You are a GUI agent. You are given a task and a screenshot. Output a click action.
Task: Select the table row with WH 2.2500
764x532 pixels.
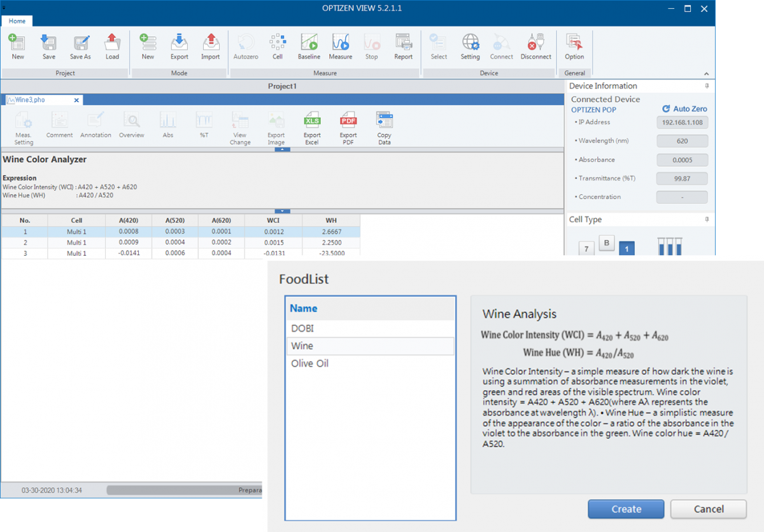click(x=180, y=242)
